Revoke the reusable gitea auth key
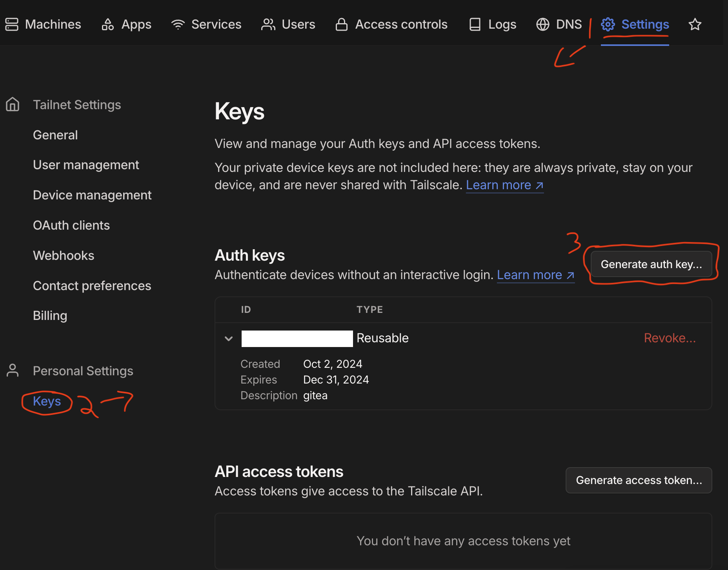728x570 pixels. [670, 338]
